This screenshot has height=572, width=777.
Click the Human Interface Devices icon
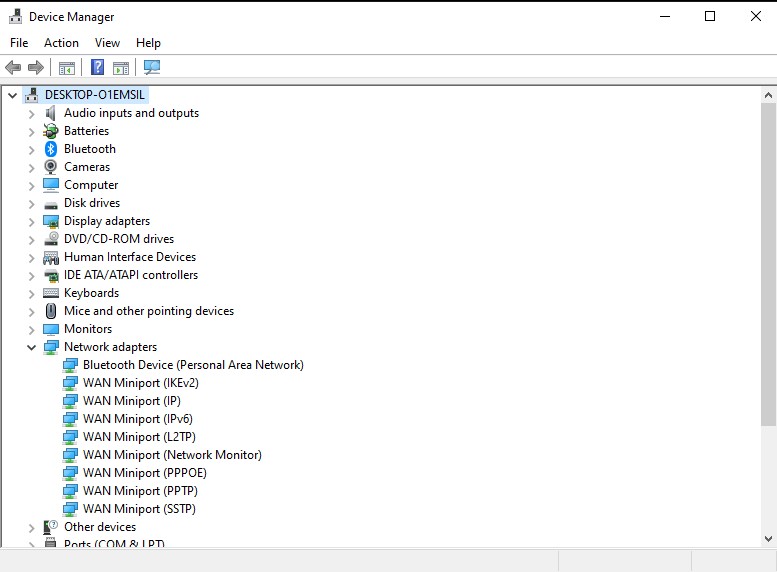[51, 257]
